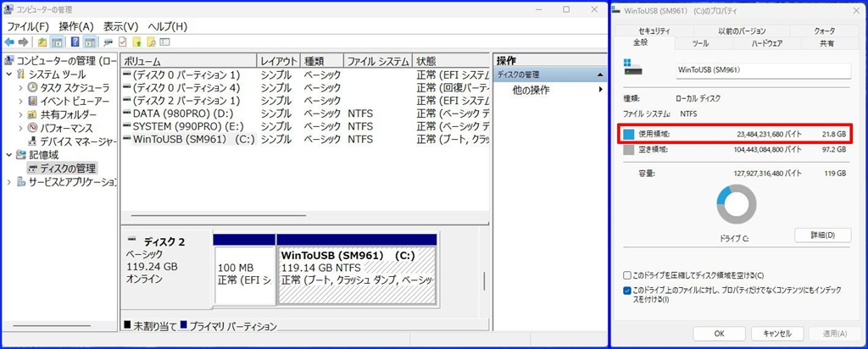Click the red checkmark document toolbar icon

(x=123, y=42)
